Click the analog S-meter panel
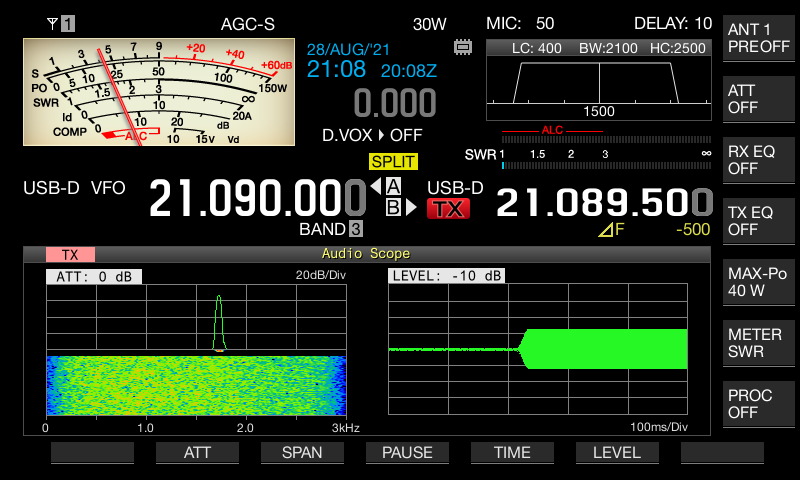The height and width of the screenshot is (480, 800). [159, 92]
